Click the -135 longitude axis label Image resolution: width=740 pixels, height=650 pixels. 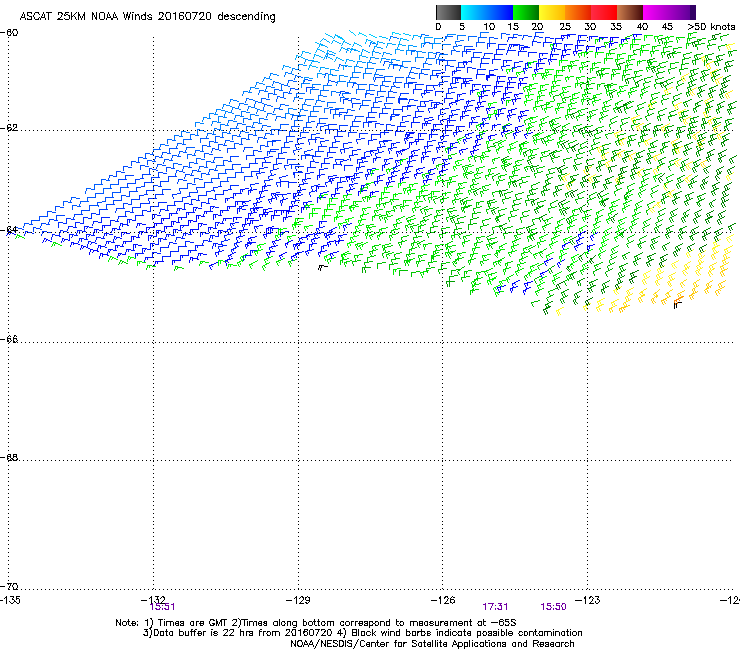coord(10,600)
